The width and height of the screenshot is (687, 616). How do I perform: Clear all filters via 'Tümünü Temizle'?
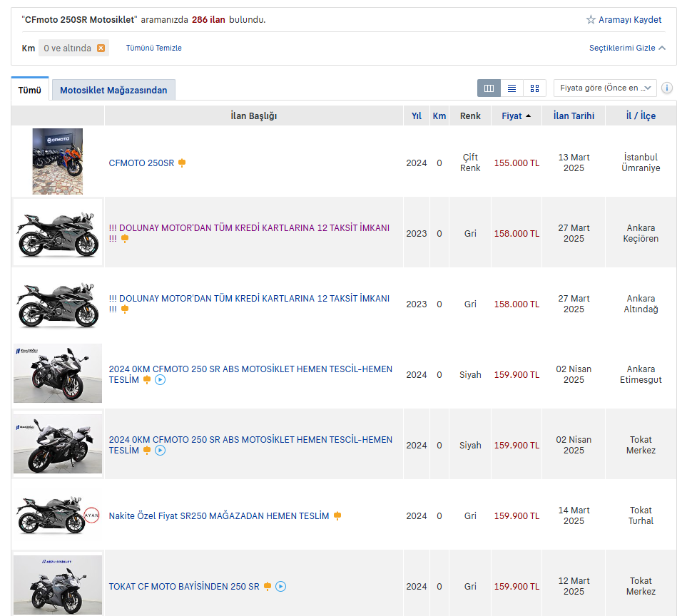(x=154, y=48)
